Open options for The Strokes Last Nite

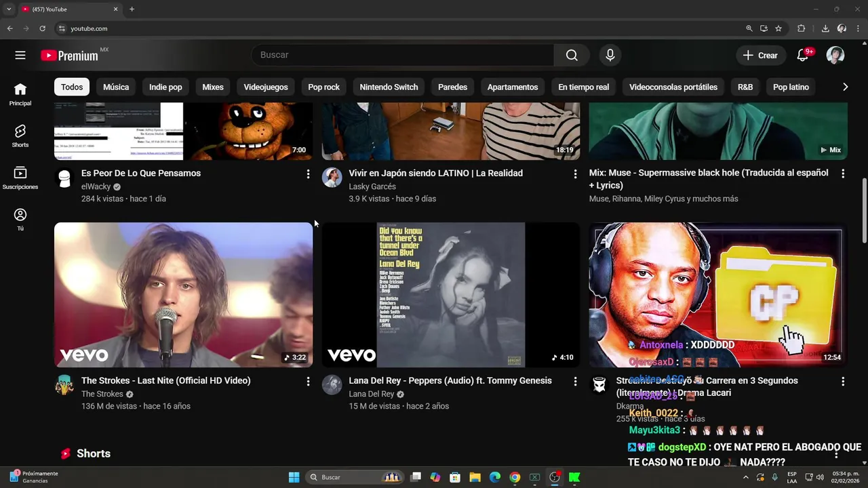pyautogui.click(x=308, y=382)
